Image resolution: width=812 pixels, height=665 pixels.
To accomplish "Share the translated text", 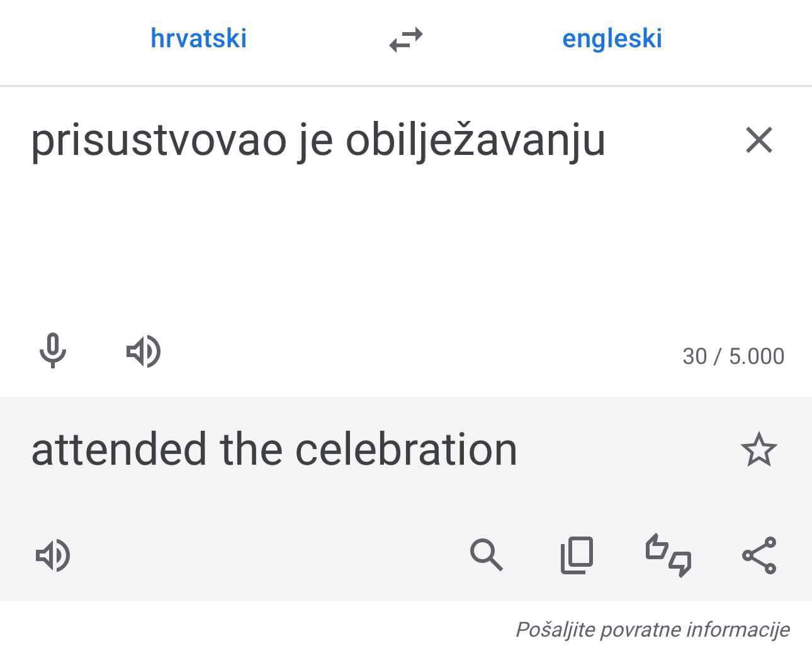I will [759, 555].
